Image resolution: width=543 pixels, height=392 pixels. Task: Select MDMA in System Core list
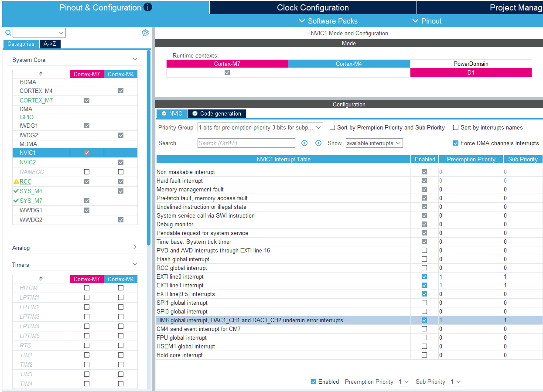point(28,144)
